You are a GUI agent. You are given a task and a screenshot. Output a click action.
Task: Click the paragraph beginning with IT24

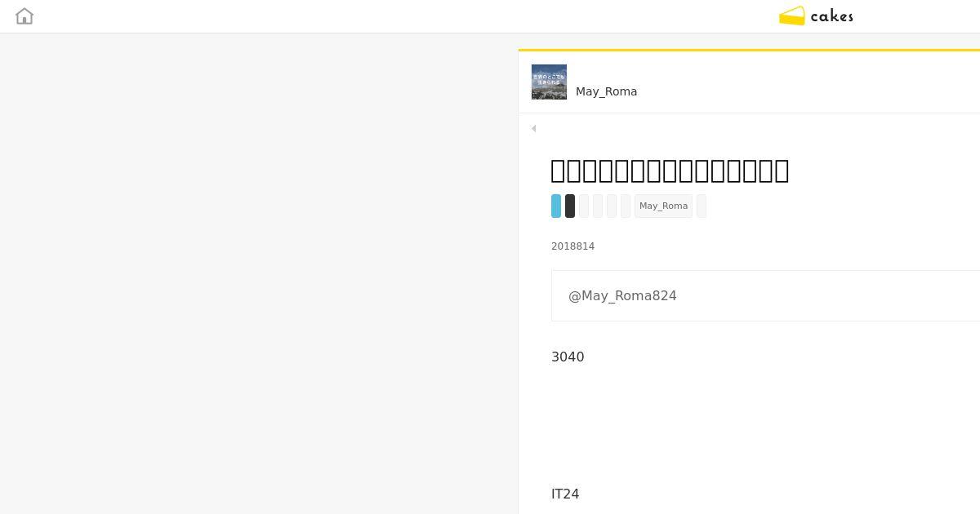point(565,494)
